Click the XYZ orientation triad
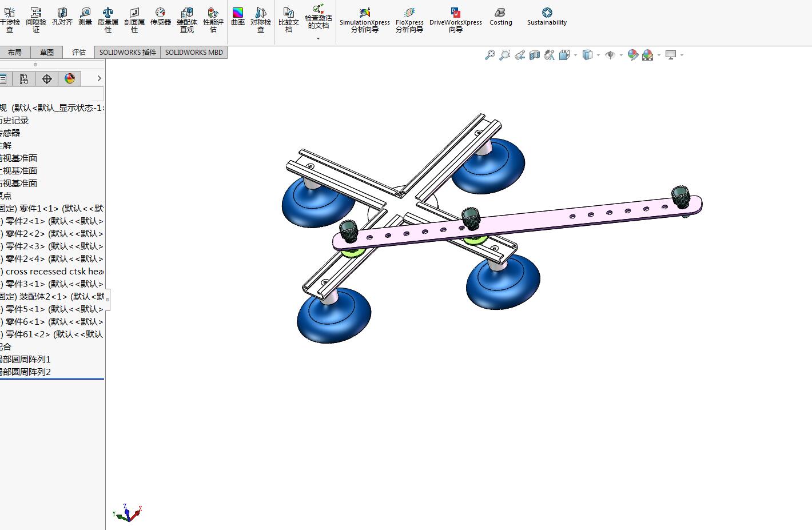Viewport: 812px width, 530px height. [x=128, y=513]
